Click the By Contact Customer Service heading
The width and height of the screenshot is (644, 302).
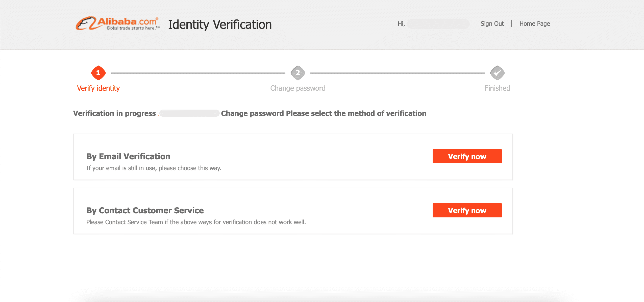[145, 210]
